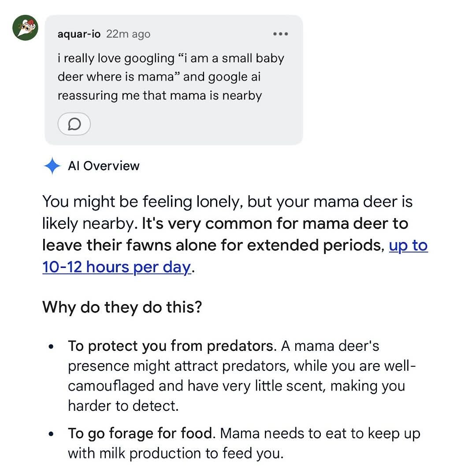Click the blue AI Overview sparkle icon
Image resolution: width=476 pixels, height=476 pixels.
(x=52, y=166)
